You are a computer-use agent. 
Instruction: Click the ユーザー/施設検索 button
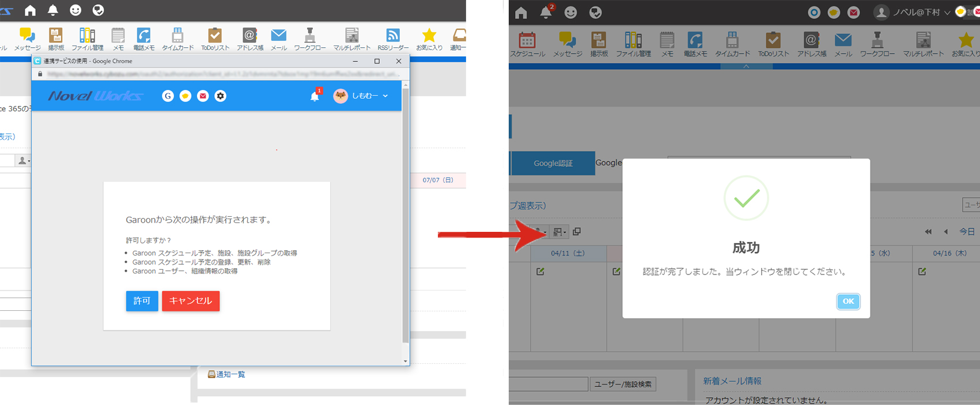pyautogui.click(x=623, y=384)
